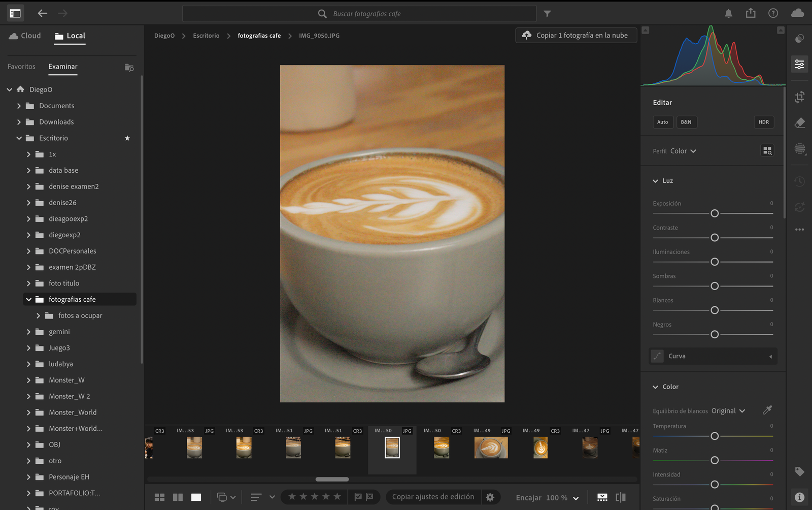Click Copiar 1 fotografía en la nube
812x510 pixels.
click(576, 35)
